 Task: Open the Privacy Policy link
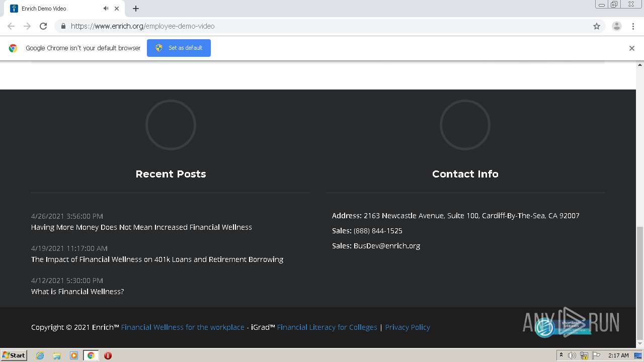click(408, 327)
